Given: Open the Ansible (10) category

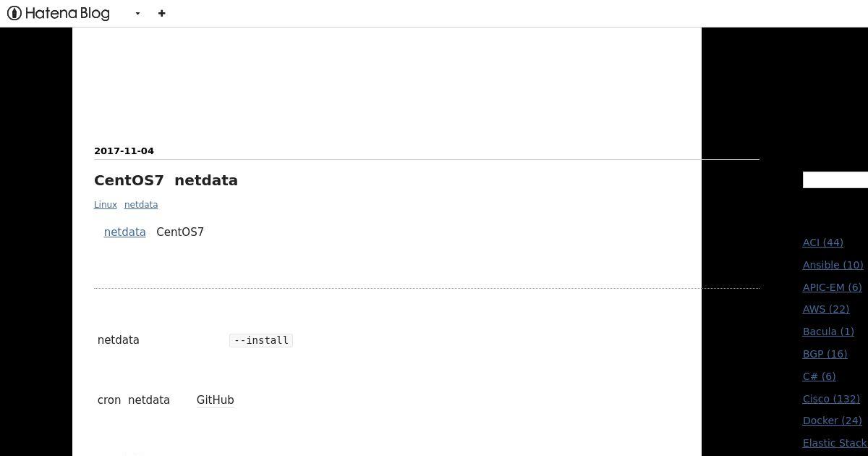Looking at the screenshot, I should coord(833,265).
